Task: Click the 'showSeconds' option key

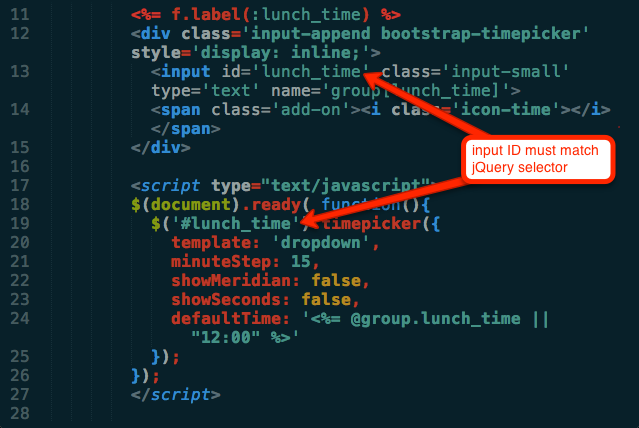Action: click(x=225, y=300)
